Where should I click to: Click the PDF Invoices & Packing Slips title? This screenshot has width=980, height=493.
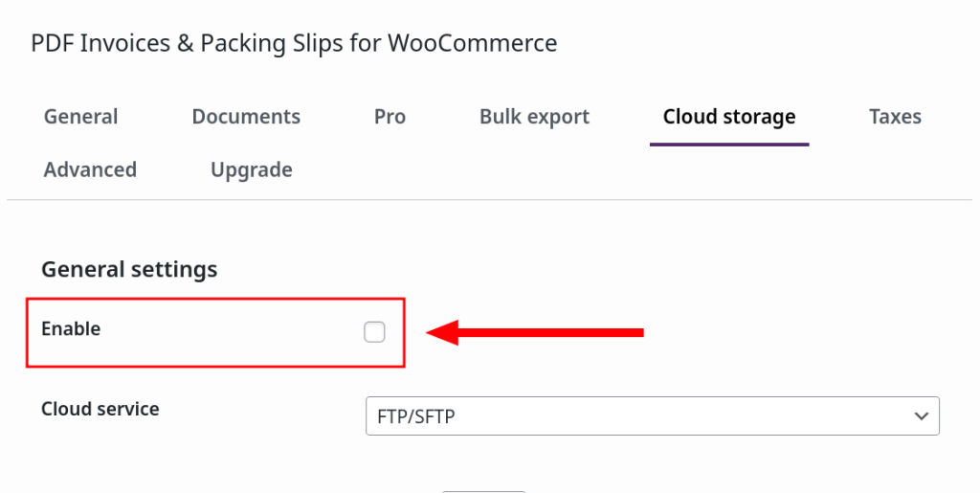coord(294,43)
